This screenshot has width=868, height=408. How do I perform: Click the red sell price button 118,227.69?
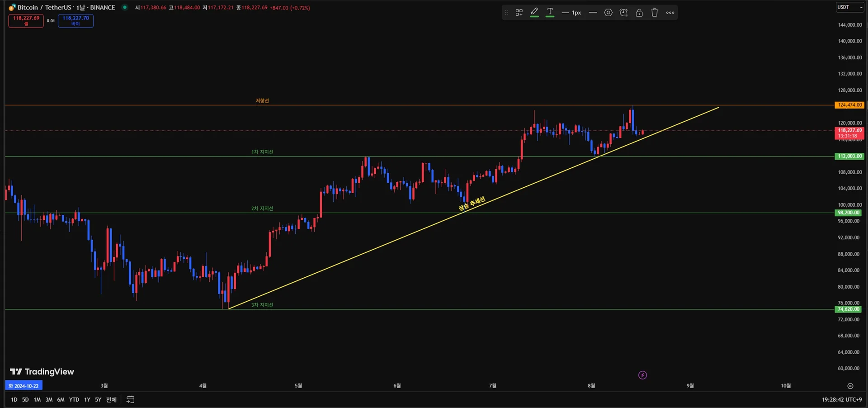tap(26, 21)
